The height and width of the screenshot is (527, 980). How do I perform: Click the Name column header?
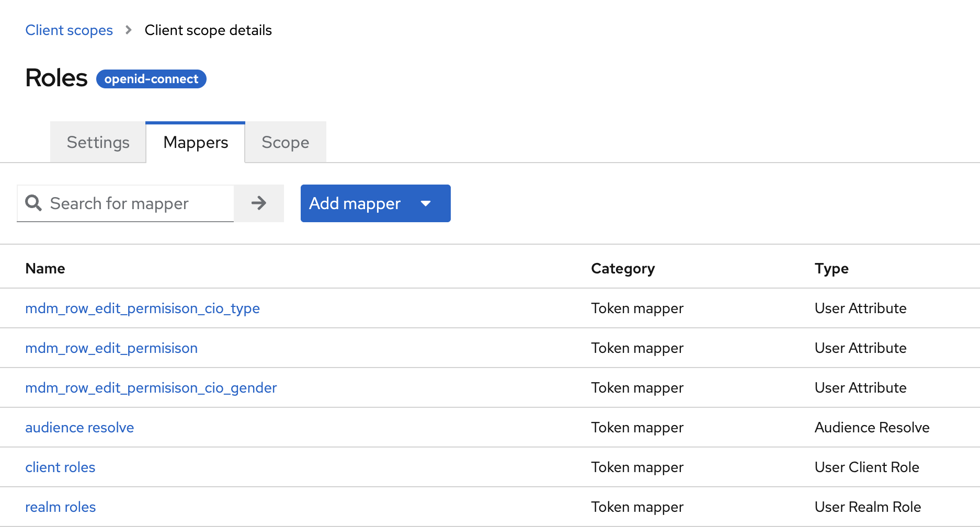coord(45,268)
